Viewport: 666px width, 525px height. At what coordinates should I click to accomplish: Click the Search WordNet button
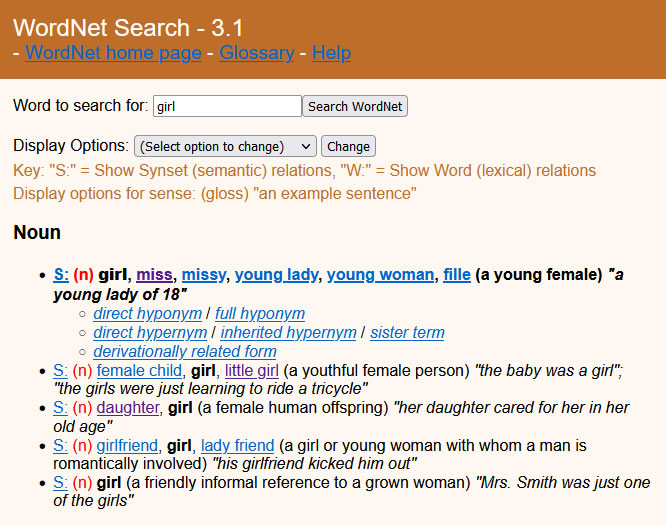[355, 106]
